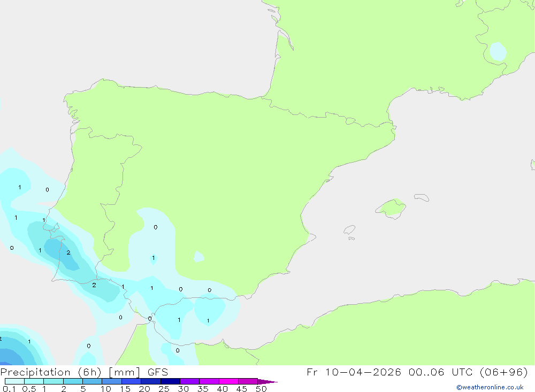Click the '0.5' legend scale label
Screen dimensions: 535x392
29,389
